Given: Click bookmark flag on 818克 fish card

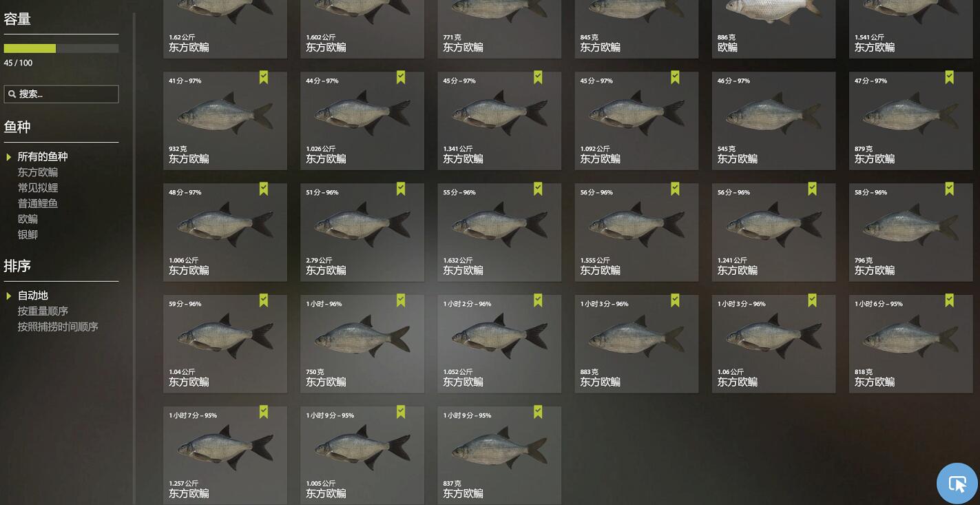Looking at the screenshot, I should [x=949, y=300].
